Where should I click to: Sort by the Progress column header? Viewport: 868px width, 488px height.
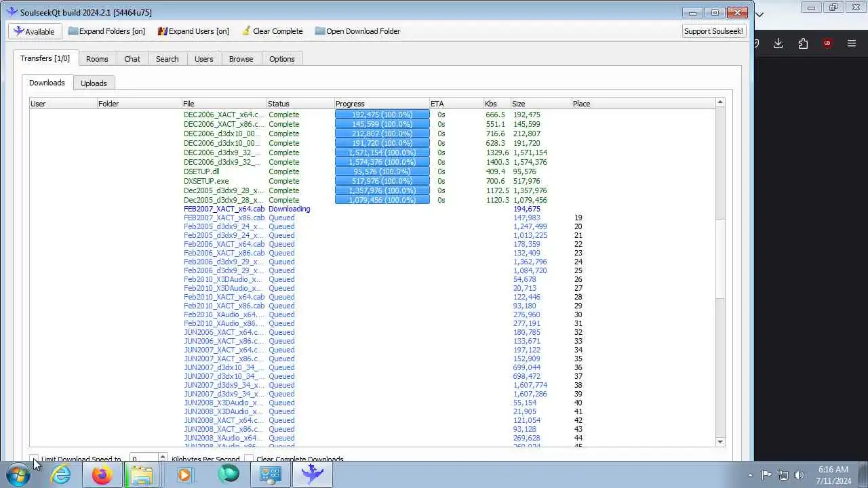point(382,104)
